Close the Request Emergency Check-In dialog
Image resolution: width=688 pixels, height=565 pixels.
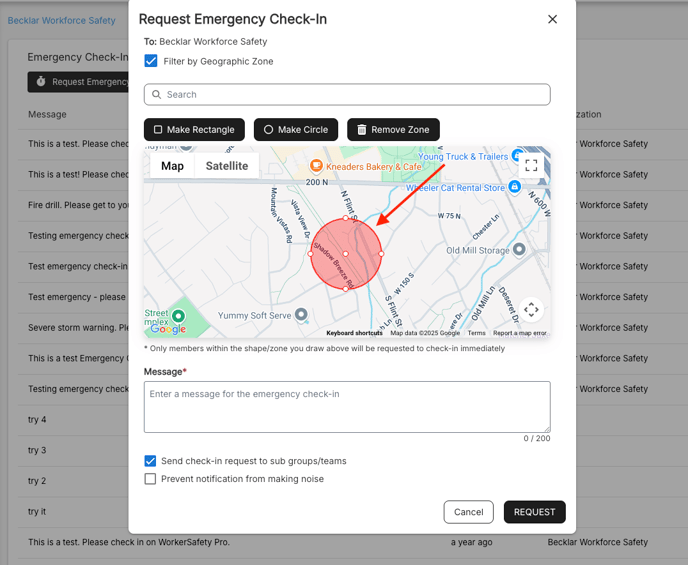[552, 19]
